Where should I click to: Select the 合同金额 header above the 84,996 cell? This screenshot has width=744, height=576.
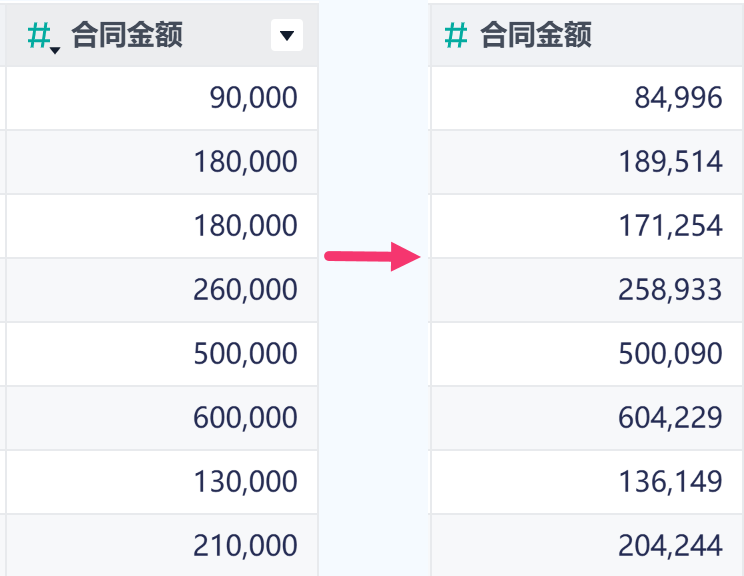tap(536, 35)
